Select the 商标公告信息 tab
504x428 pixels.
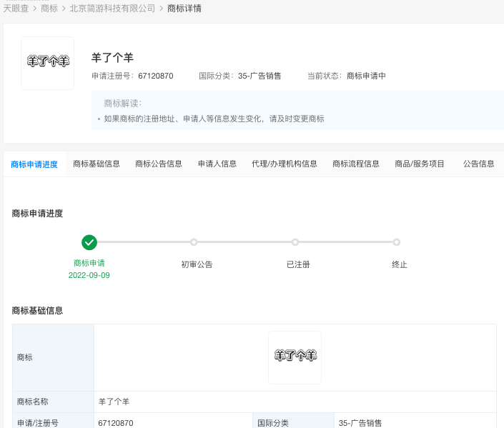[x=159, y=164]
